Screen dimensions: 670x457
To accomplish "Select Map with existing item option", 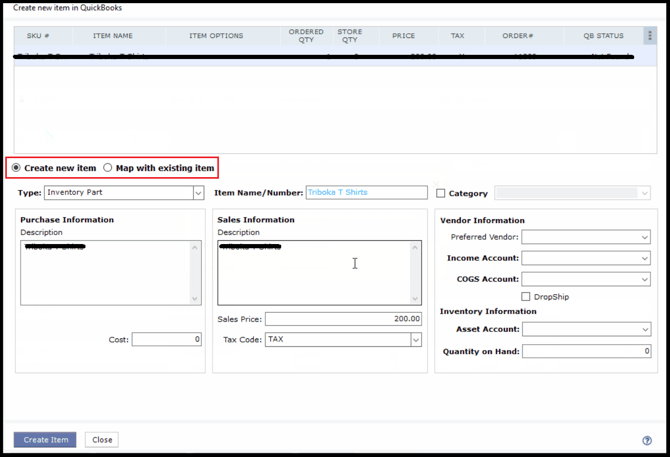I will [x=108, y=168].
